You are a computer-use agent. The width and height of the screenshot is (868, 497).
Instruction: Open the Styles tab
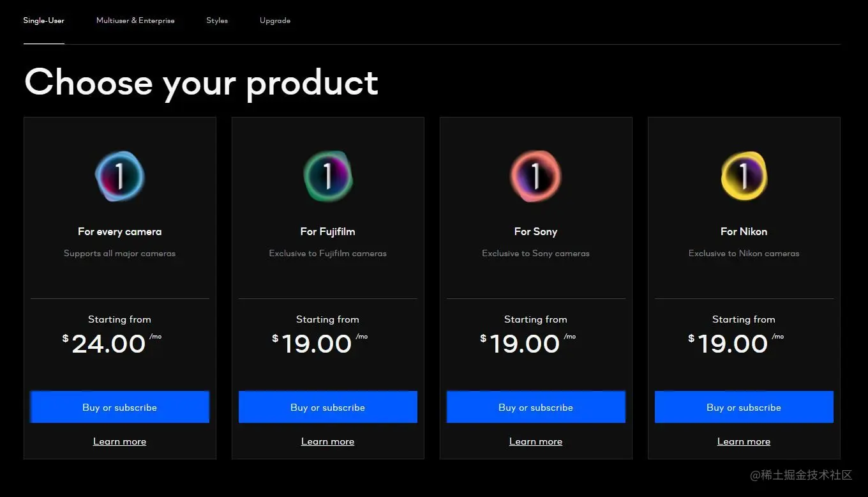pos(217,20)
